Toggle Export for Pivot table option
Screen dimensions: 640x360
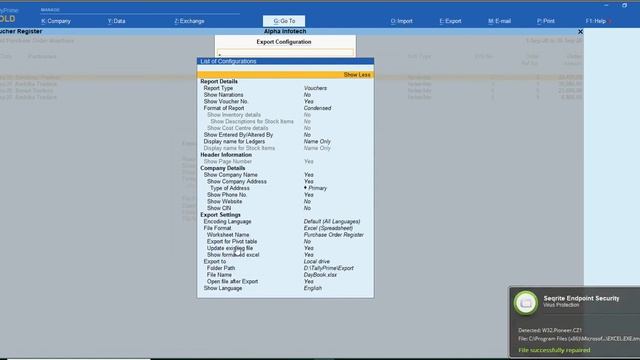coord(285,242)
